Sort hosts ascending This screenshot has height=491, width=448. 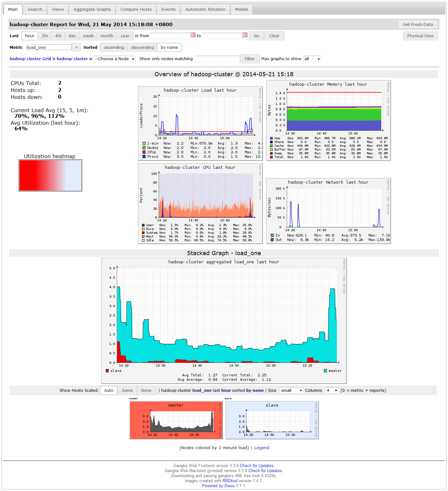[x=114, y=48]
